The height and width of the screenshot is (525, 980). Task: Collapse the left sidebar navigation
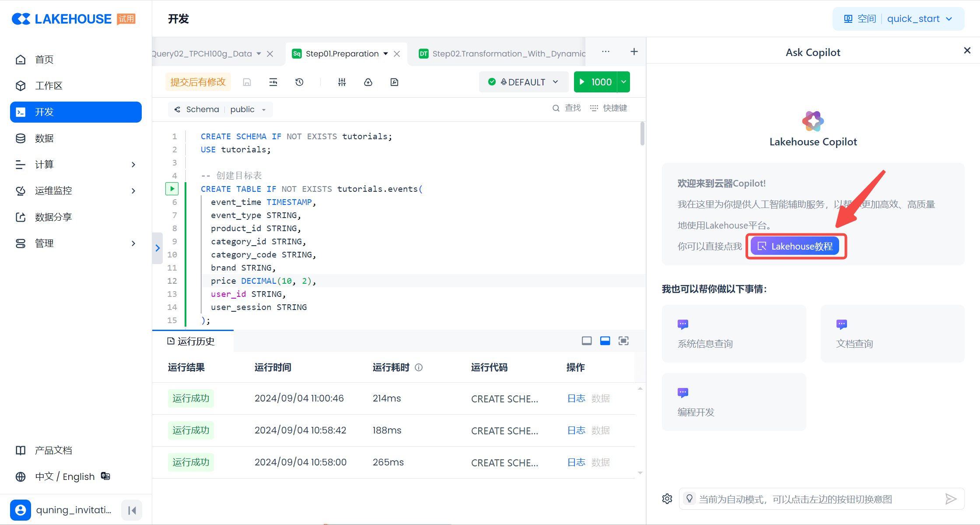click(132, 510)
